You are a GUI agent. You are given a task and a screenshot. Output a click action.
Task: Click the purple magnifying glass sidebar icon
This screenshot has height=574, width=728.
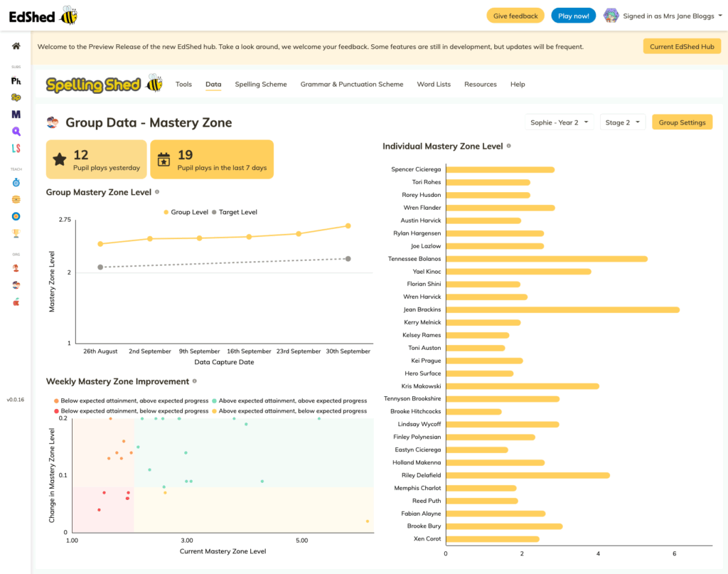(16, 132)
